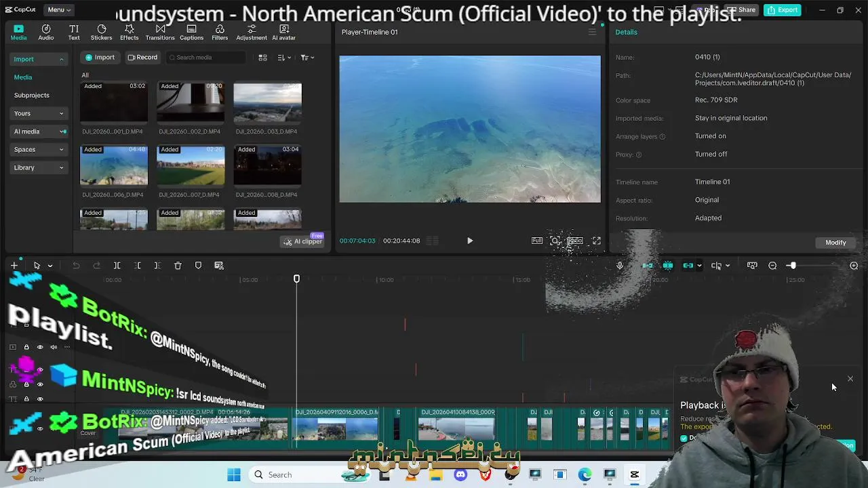Open the Menu dropdown in title bar
This screenshot has width=868, height=488.
(x=60, y=9)
